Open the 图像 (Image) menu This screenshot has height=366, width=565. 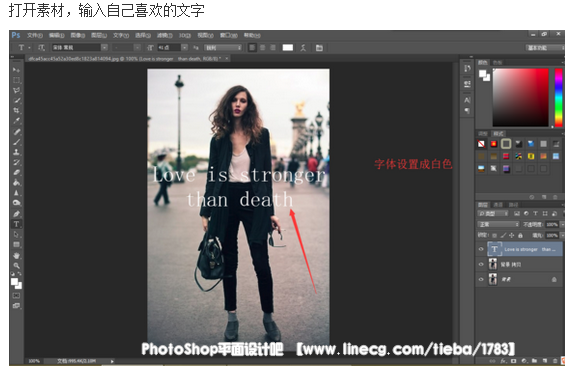pos(77,35)
